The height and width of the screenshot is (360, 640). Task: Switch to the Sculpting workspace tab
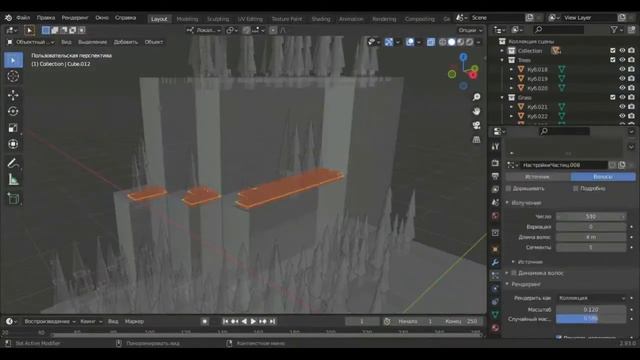218,19
